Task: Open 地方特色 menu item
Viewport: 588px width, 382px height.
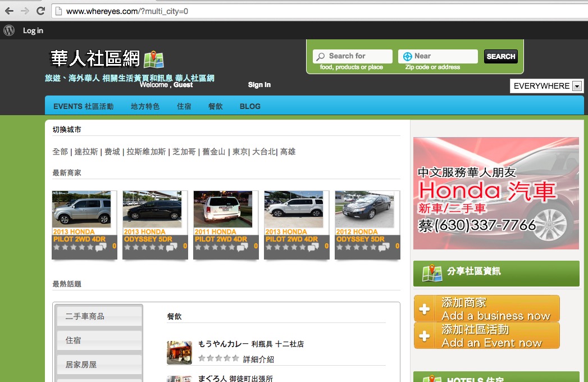Action: click(x=145, y=107)
